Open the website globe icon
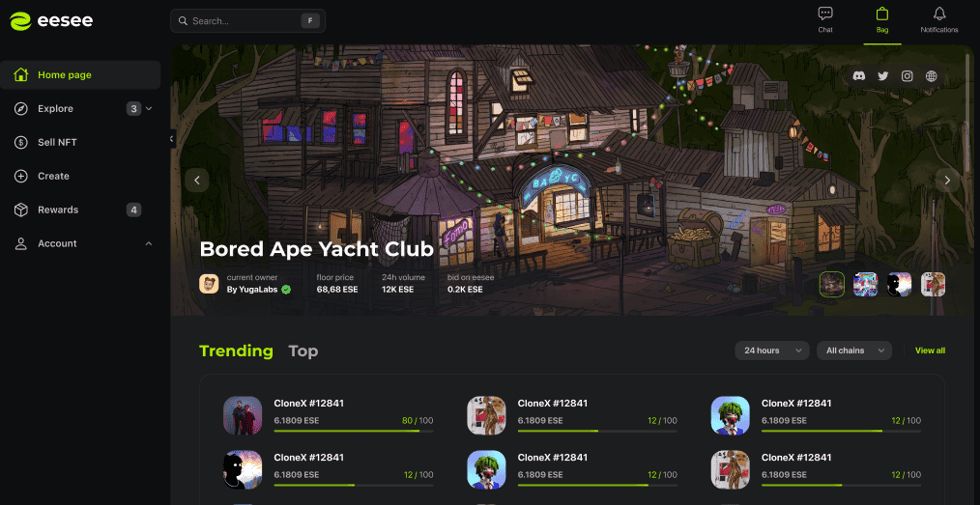 pyautogui.click(x=931, y=76)
